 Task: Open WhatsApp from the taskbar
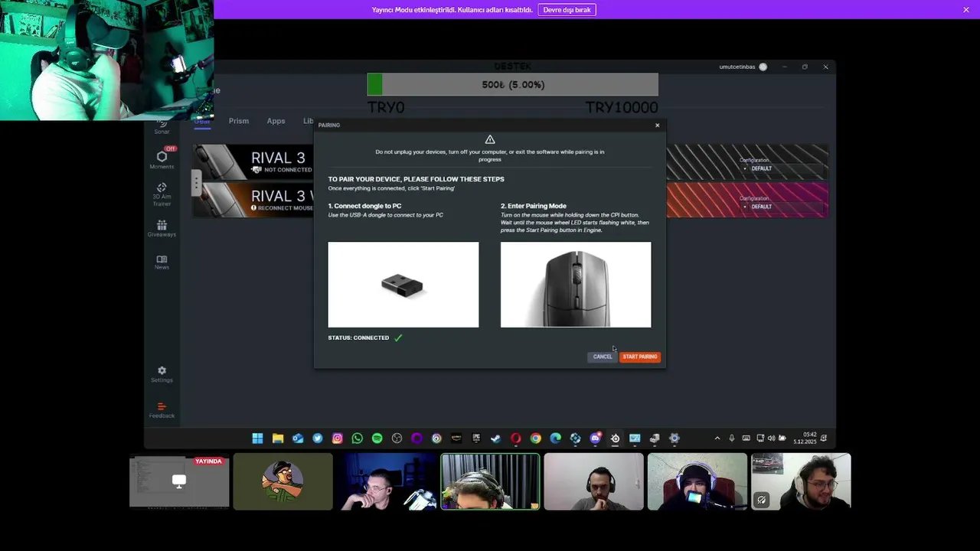(x=358, y=439)
